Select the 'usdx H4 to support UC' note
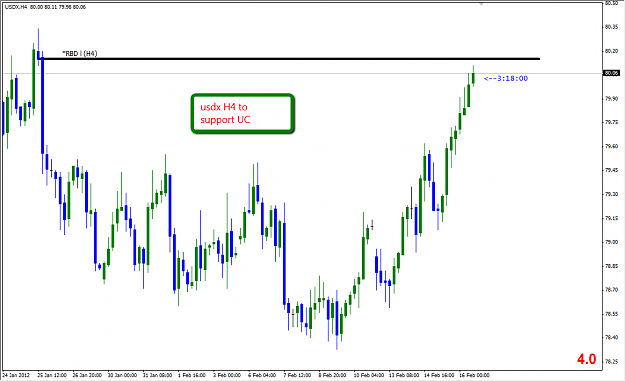The image size is (625, 381). 242,113
